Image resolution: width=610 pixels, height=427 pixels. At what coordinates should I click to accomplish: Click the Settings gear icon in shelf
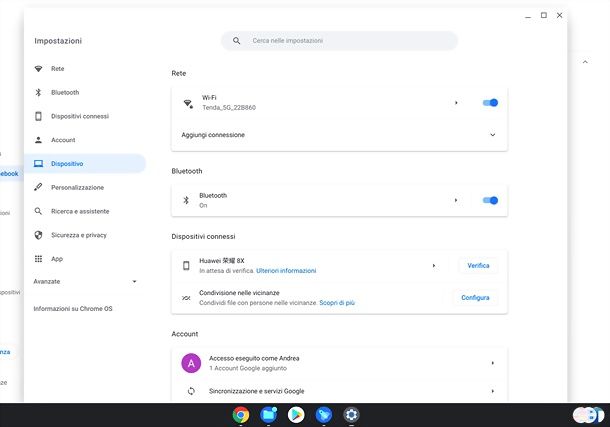(352, 415)
